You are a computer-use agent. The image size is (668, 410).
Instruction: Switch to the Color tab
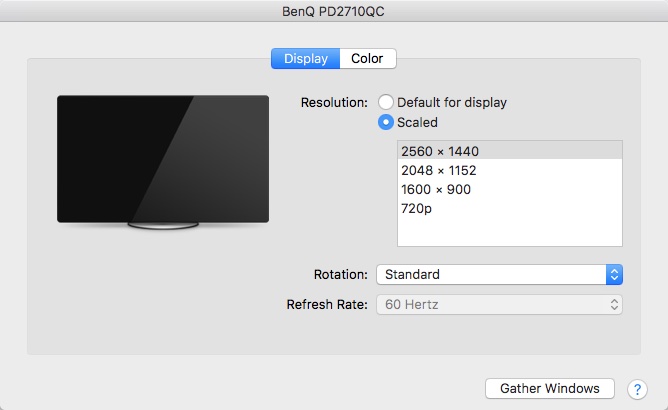pyautogui.click(x=367, y=58)
